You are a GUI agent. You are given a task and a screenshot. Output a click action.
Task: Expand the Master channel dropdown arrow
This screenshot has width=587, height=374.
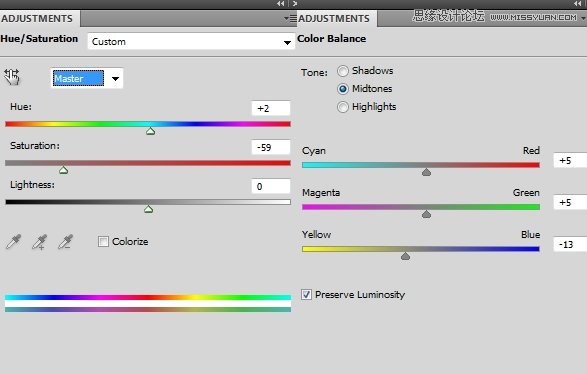click(115, 79)
